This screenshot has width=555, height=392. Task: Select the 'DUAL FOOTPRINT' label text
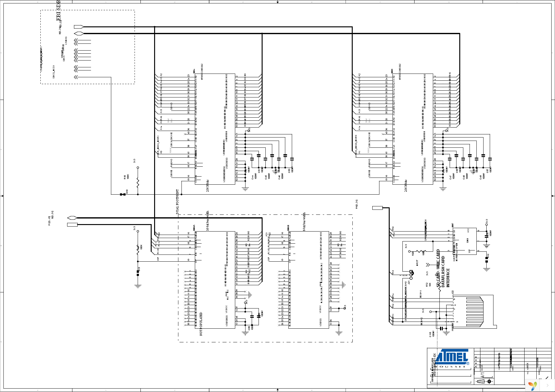(177, 202)
